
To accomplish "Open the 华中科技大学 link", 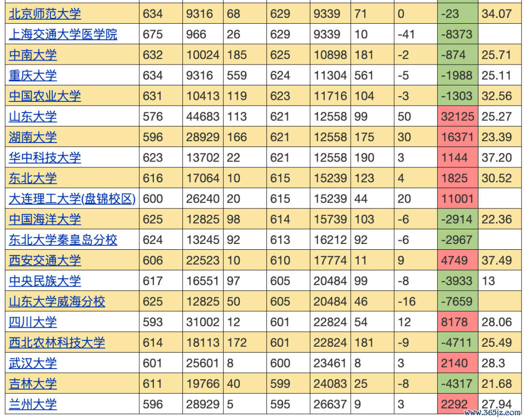I will 45,157.
